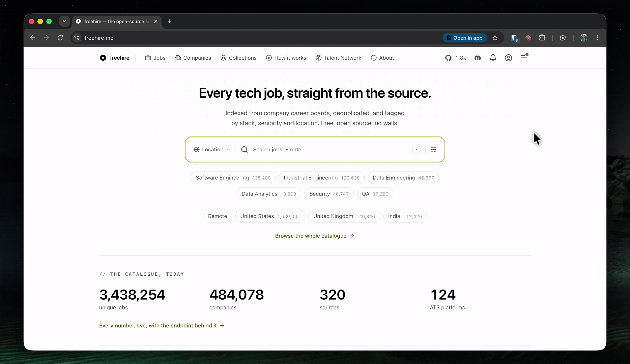The width and height of the screenshot is (630, 364).
Task: Open the user account profile icon
Action: pyautogui.click(x=509, y=58)
